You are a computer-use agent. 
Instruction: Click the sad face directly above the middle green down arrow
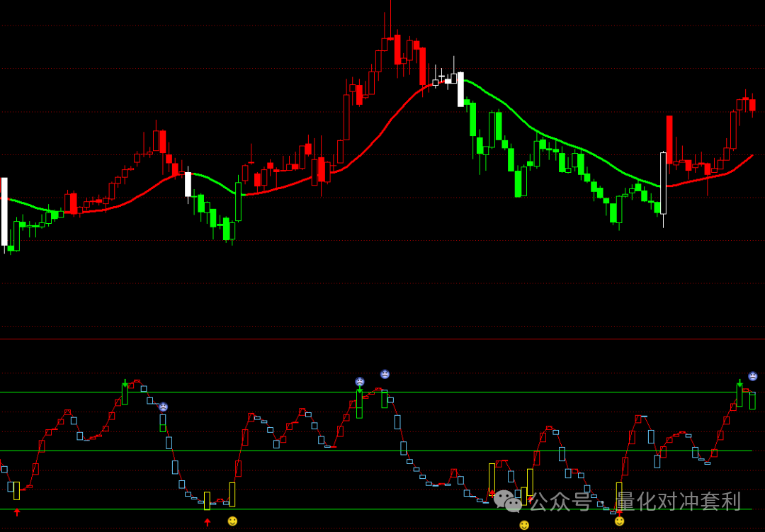click(360, 382)
